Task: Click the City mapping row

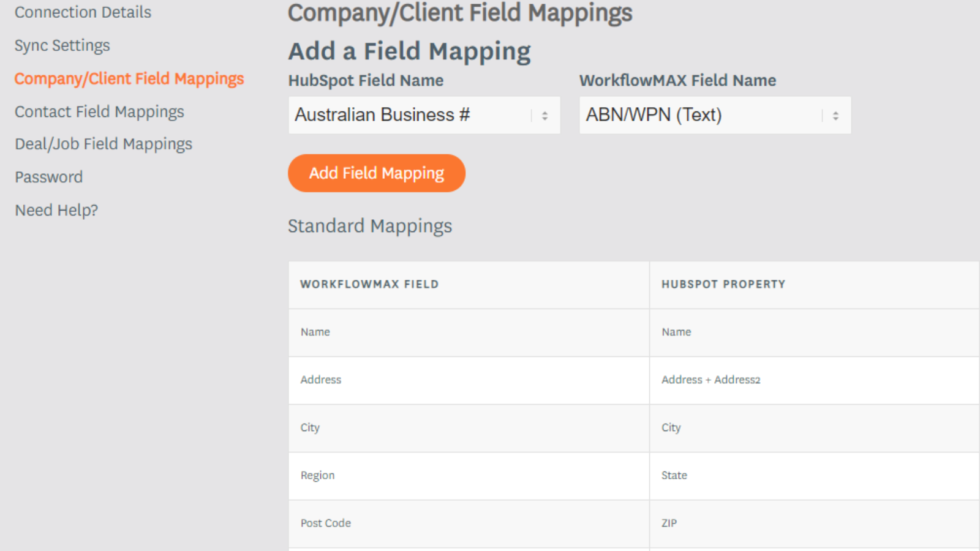Action: click(x=469, y=428)
